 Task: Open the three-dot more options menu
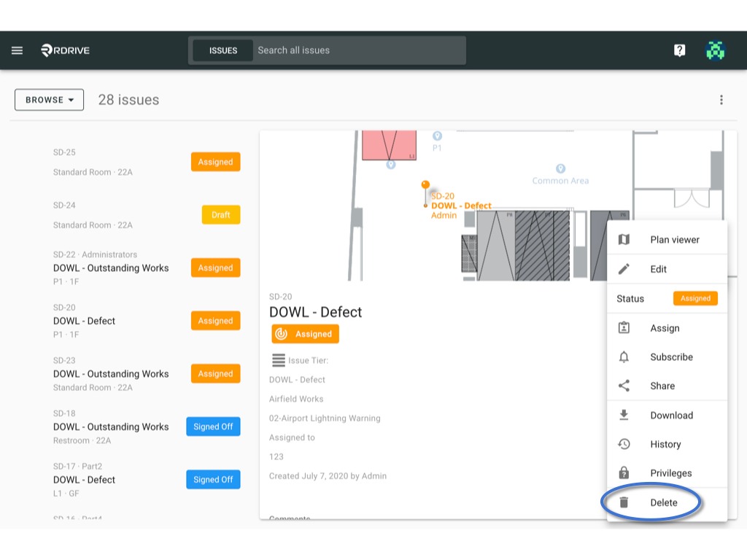(x=721, y=99)
